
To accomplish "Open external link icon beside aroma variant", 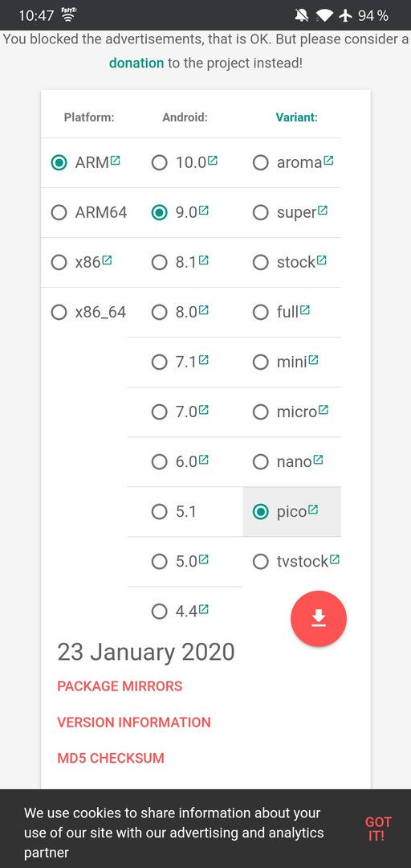I will click(328, 161).
